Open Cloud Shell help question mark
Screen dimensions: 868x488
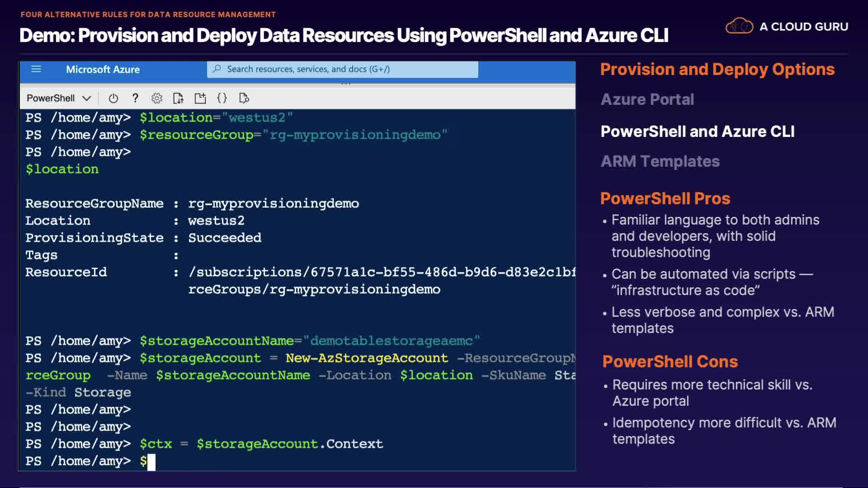click(135, 98)
